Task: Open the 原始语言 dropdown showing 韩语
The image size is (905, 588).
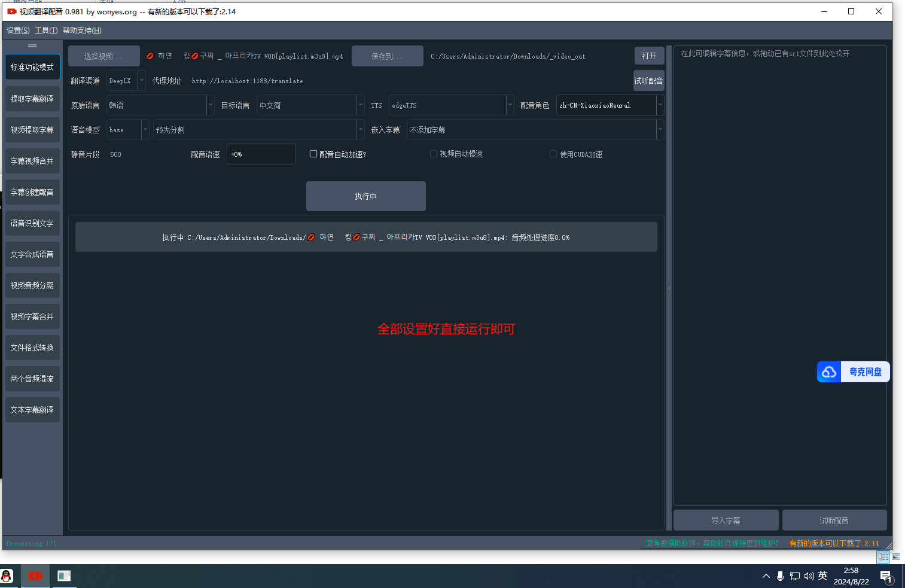Action: [x=160, y=105]
